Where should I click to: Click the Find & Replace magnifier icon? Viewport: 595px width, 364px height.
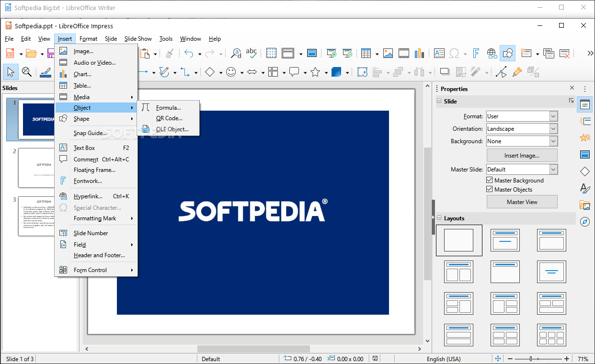[x=236, y=54]
